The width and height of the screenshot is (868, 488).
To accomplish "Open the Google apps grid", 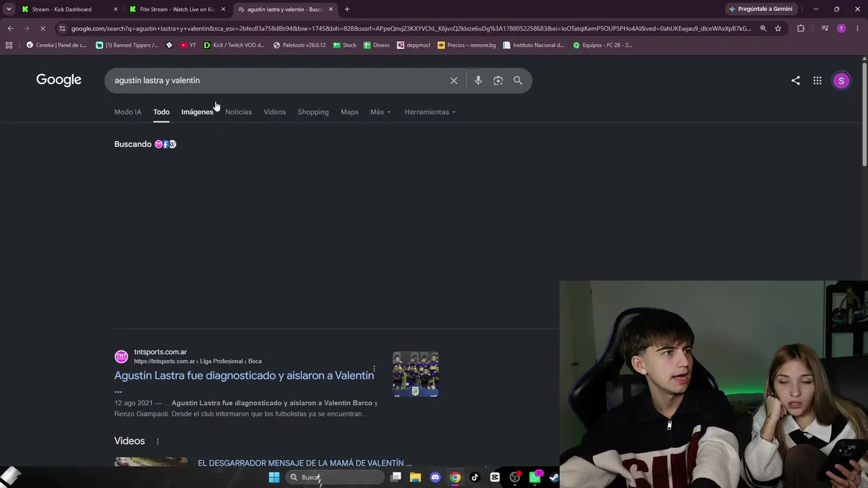I will pos(817,81).
